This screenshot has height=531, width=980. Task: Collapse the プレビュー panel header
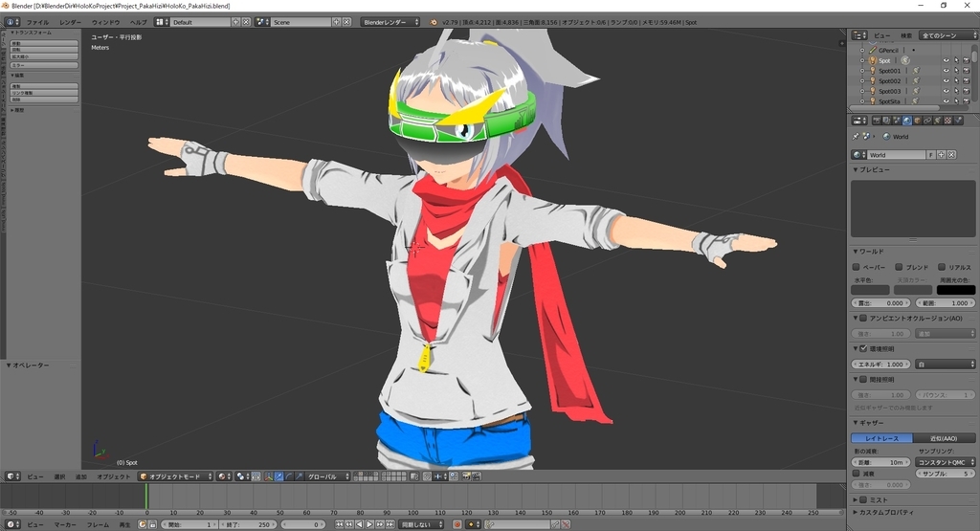tap(871, 169)
